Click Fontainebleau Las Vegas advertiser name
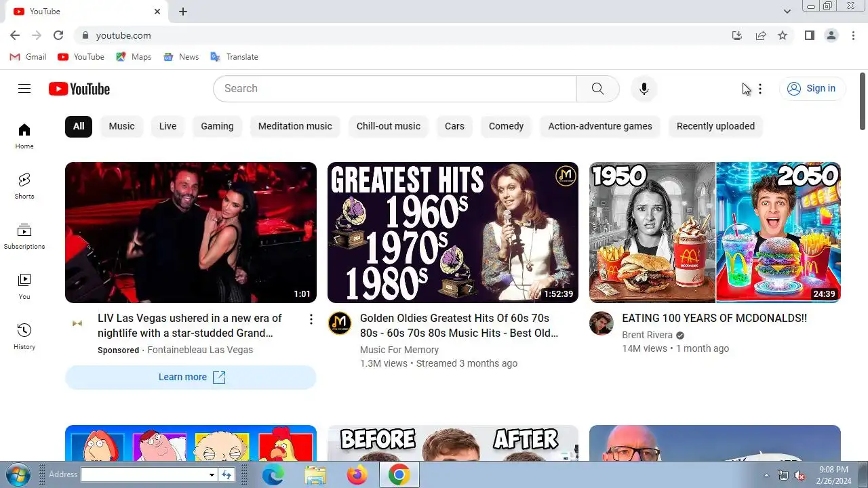The width and height of the screenshot is (868, 488). (x=200, y=350)
